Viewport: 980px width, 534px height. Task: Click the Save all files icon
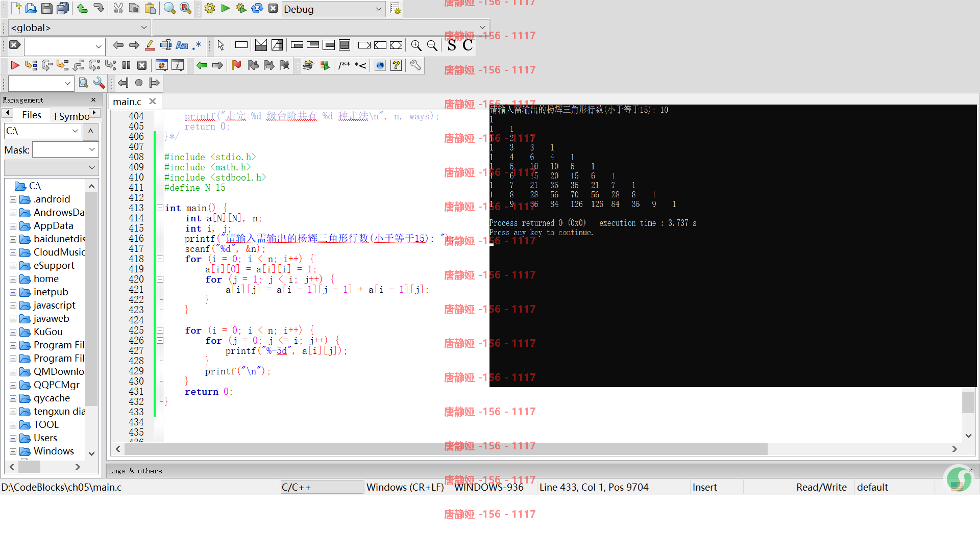pos(63,8)
